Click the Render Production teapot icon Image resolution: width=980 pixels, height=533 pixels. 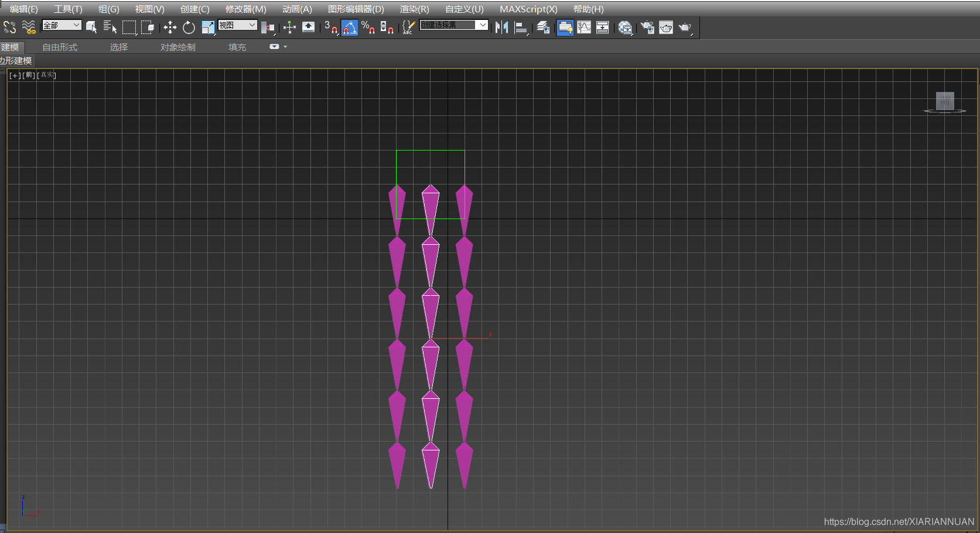click(685, 27)
